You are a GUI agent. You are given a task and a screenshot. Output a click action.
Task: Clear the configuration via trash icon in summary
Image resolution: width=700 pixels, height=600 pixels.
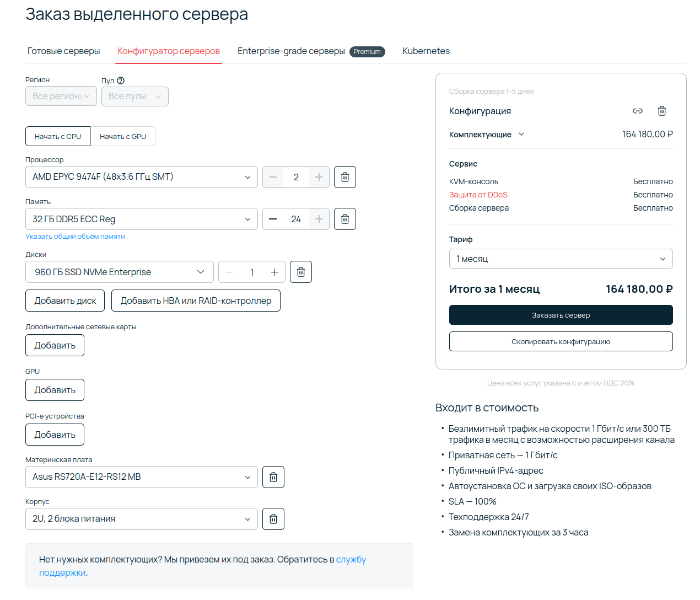coord(662,111)
